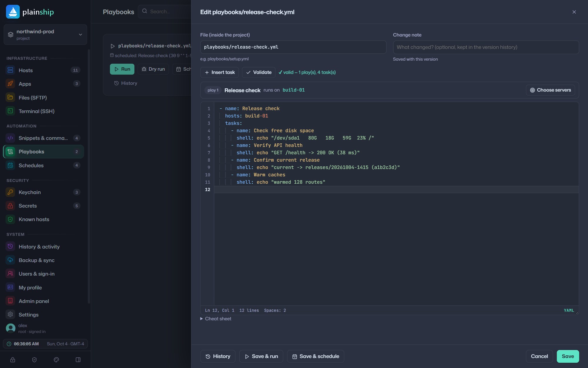Validate the playbook YAML
This screenshot has width=588, height=368.
[x=259, y=72]
